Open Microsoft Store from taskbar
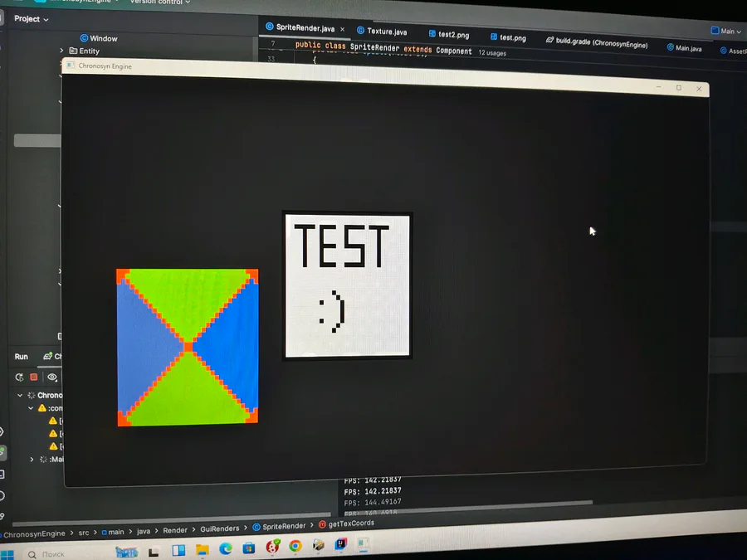Image resolution: width=747 pixels, height=560 pixels. (x=249, y=548)
